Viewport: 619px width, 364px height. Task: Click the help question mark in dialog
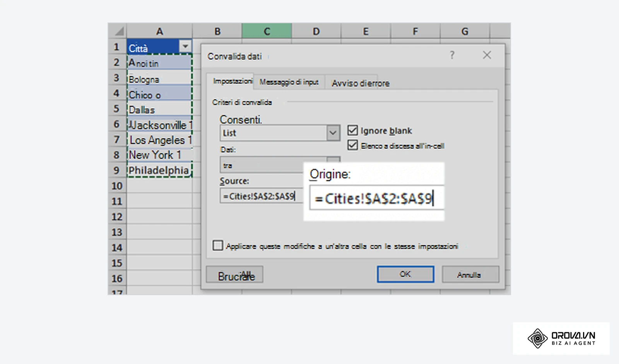click(x=452, y=55)
